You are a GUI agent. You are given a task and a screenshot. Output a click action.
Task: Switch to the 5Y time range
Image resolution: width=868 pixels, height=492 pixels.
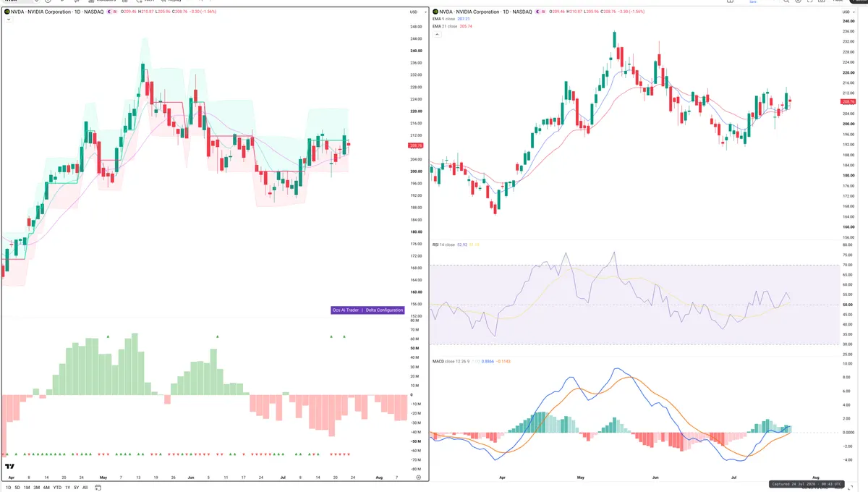point(76,488)
